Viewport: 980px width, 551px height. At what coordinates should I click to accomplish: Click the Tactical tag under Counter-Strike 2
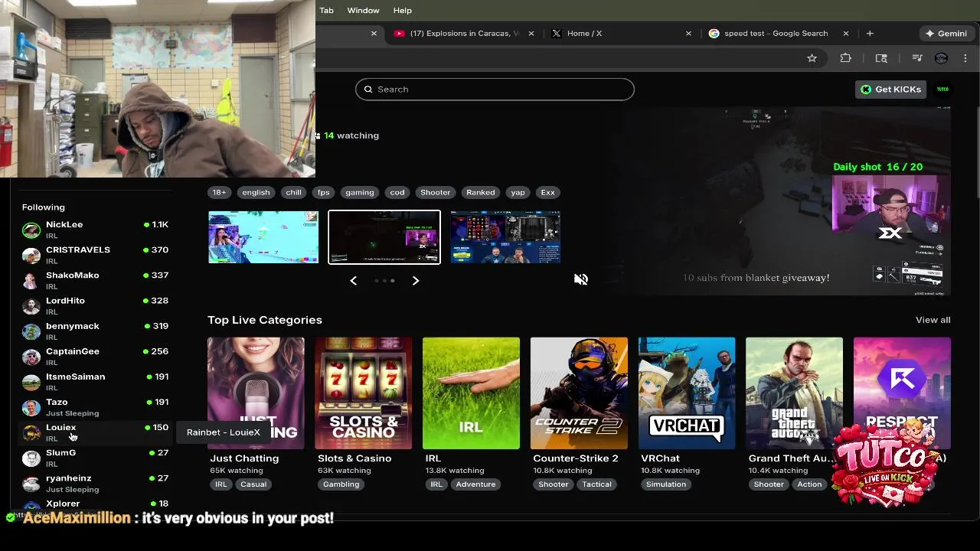point(596,484)
